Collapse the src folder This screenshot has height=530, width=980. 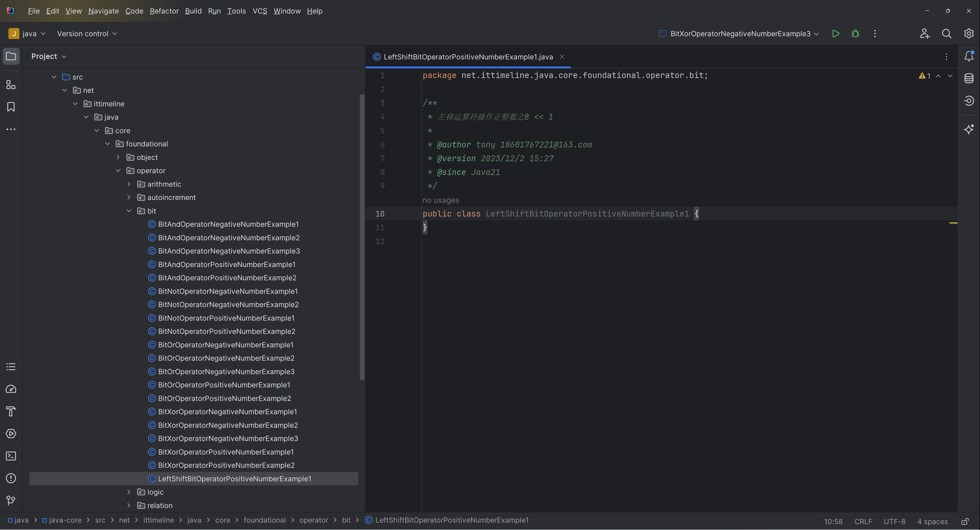[x=54, y=77]
